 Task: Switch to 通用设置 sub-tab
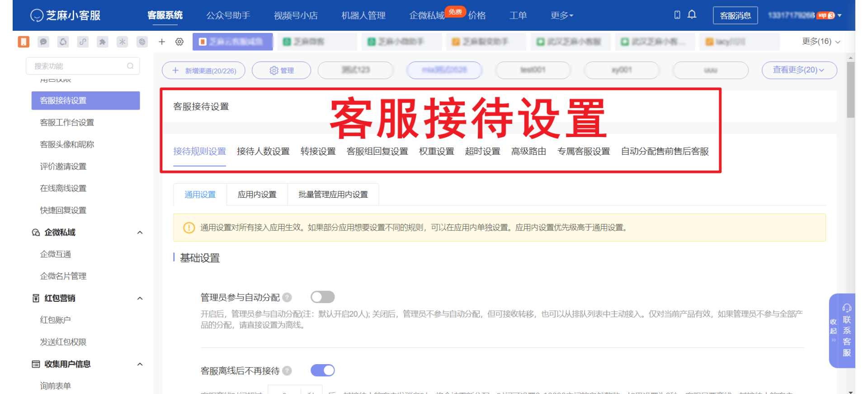(200, 195)
